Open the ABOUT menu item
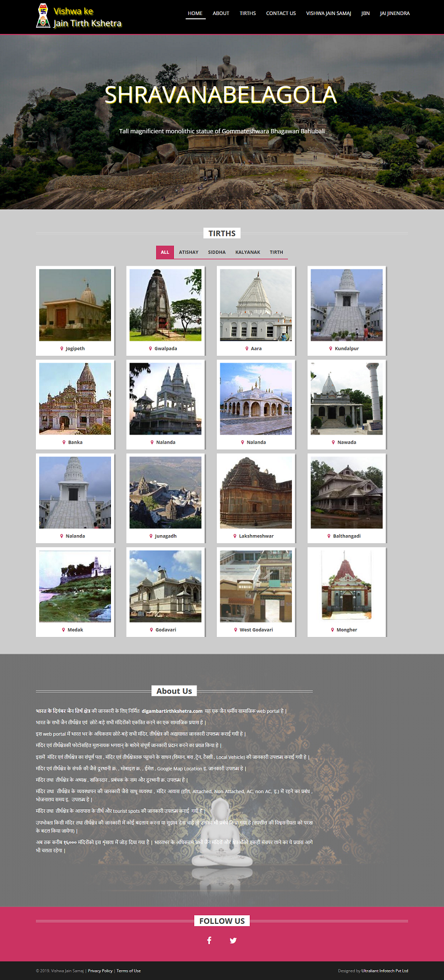Viewport: 444px width, 980px height. pyautogui.click(x=221, y=13)
